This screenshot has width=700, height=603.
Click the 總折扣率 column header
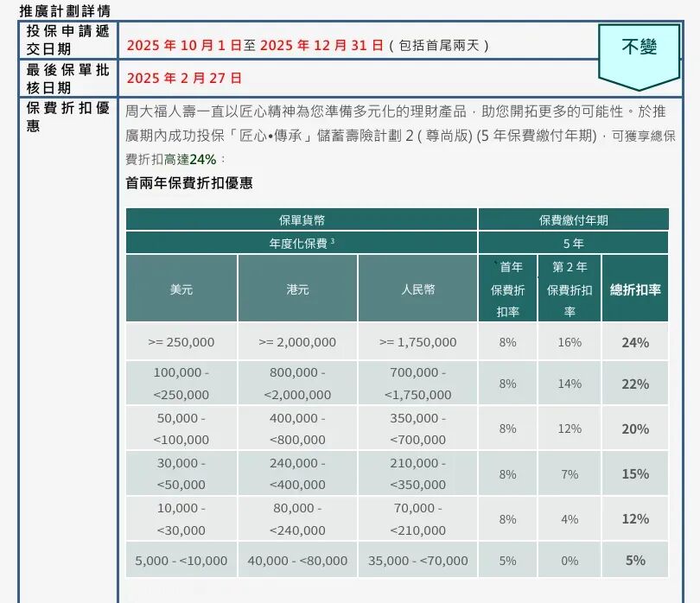635,289
